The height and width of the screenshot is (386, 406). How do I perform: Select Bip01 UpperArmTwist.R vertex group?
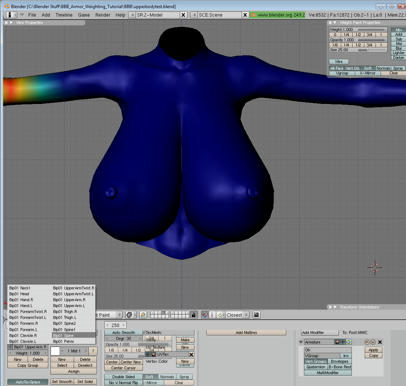(x=74, y=288)
